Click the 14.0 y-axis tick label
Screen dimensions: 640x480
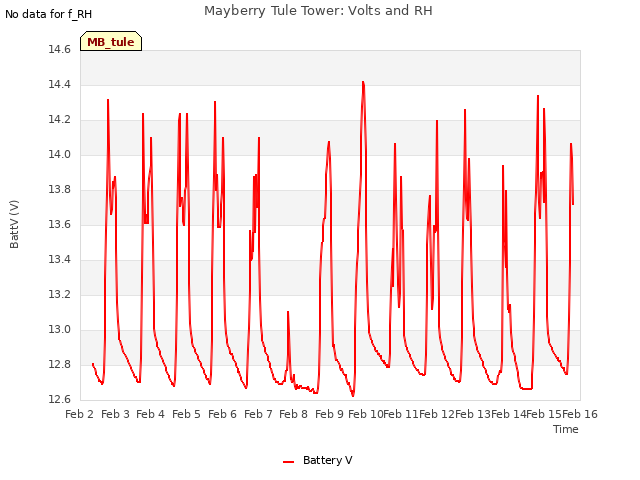[60, 155]
